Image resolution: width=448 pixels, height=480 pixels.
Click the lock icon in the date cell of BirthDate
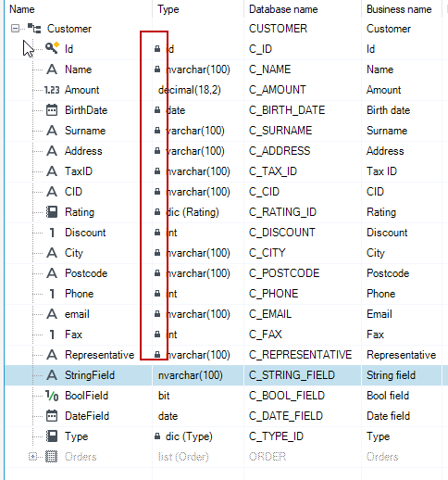pos(157,110)
